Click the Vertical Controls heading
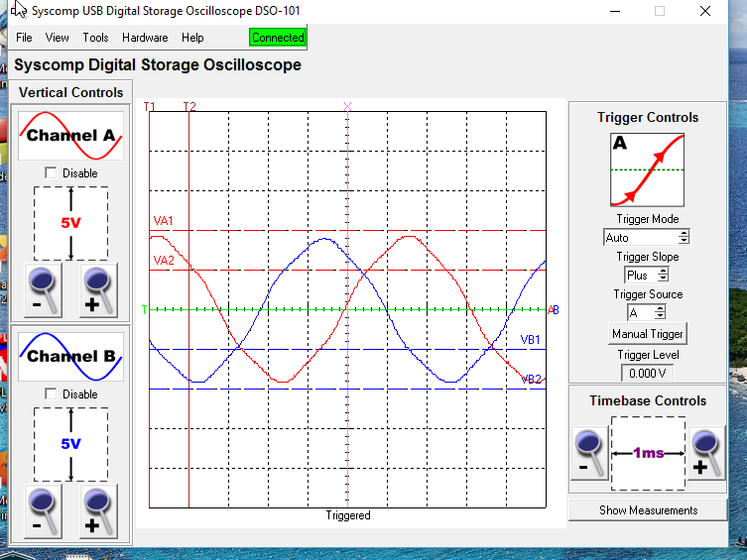The height and width of the screenshot is (560, 747). [x=71, y=92]
